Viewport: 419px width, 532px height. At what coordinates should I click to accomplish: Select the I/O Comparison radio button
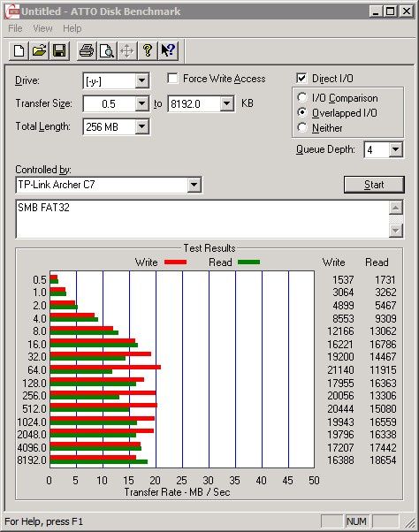(x=302, y=98)
